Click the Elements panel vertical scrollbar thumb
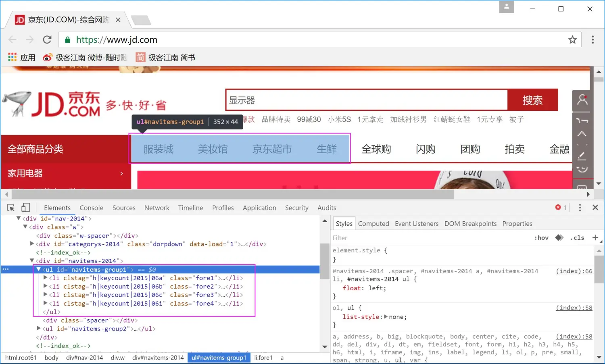The height and width of the screenshot is (364, 605). pos(325,261)
